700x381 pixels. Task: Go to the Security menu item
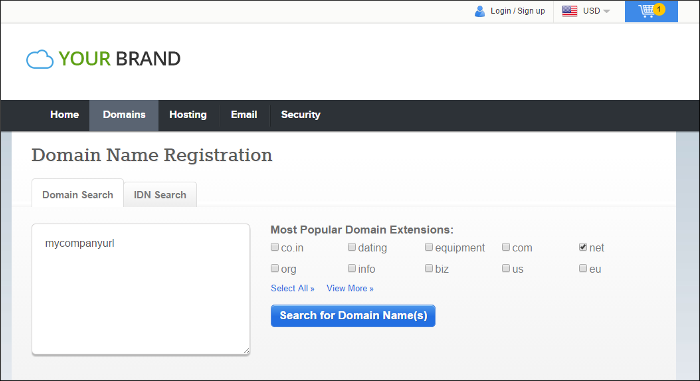click(300, 115)
